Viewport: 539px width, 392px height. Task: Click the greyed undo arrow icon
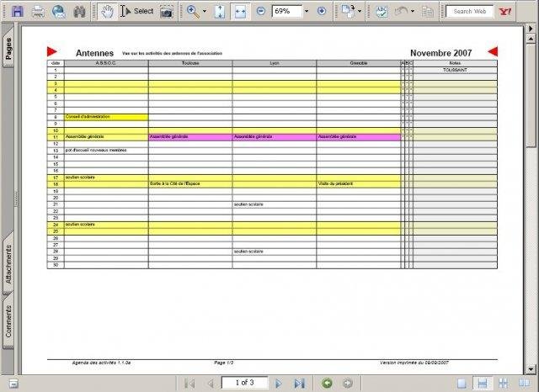point(401,11)
